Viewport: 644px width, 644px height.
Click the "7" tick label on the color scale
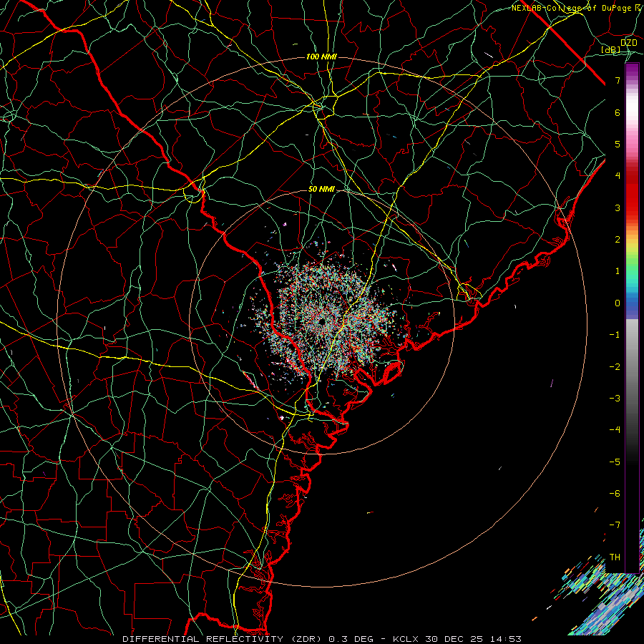coord(618,80)
